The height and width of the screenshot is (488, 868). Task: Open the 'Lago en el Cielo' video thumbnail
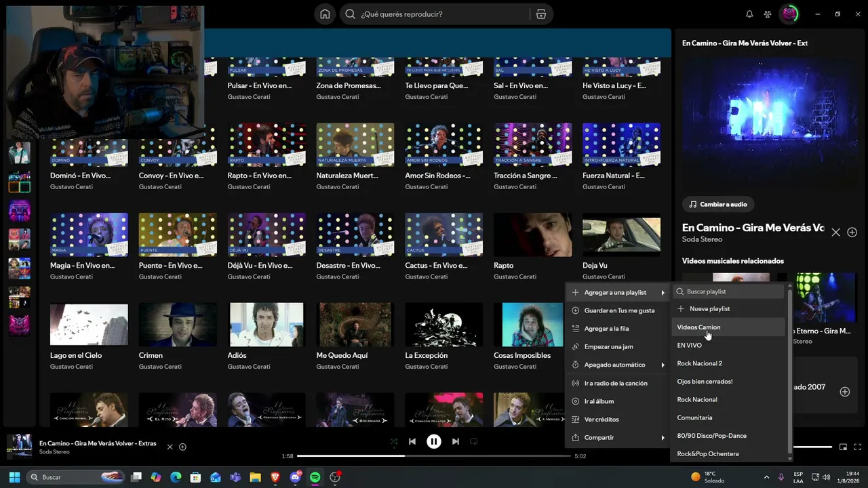[x=89, y=324]
